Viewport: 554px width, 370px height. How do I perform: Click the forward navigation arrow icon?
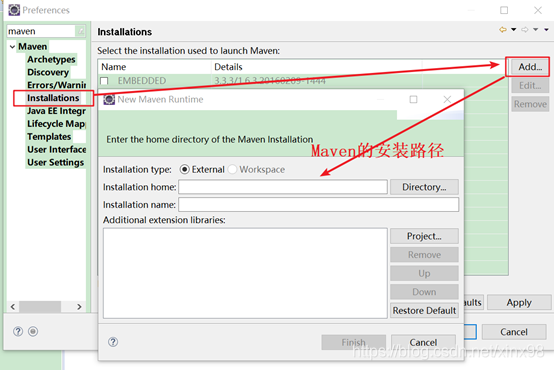(x=525, y=30)
